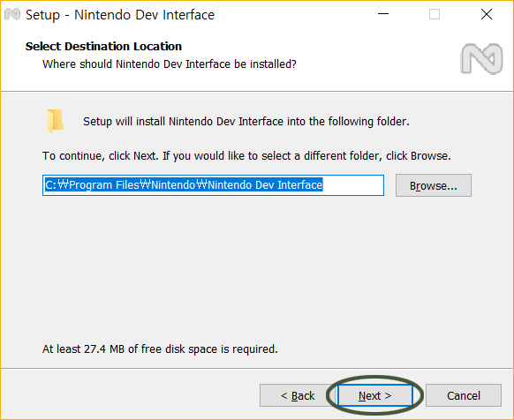Cancel the Nintendo Dev Interface setup

pos(464,395)
